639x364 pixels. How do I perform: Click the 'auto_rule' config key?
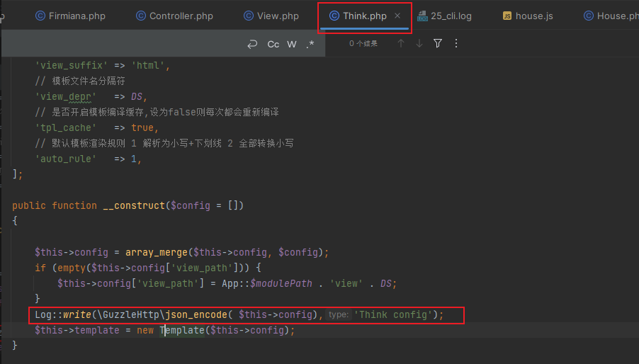(66, 159)
